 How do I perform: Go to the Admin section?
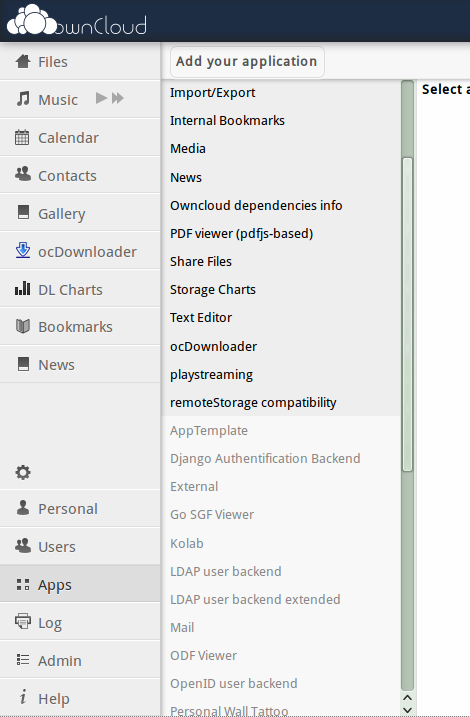click(80, 659)
